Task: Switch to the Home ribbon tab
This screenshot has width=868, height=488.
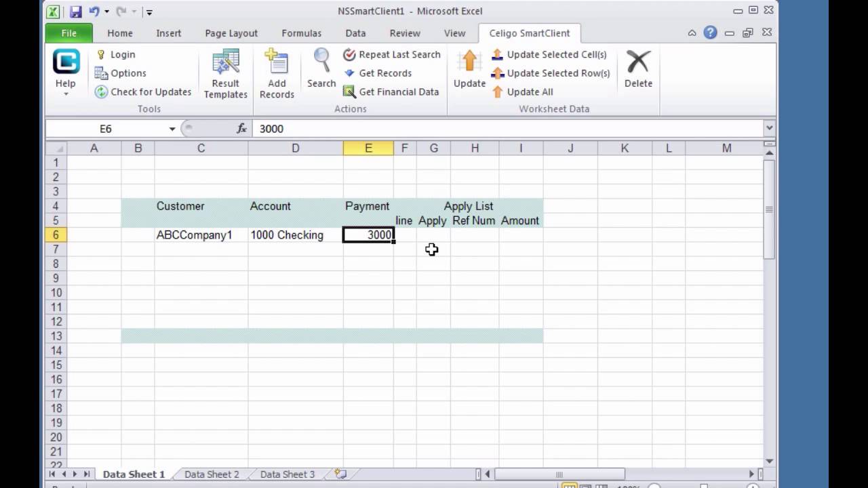Action: (120, 33)
